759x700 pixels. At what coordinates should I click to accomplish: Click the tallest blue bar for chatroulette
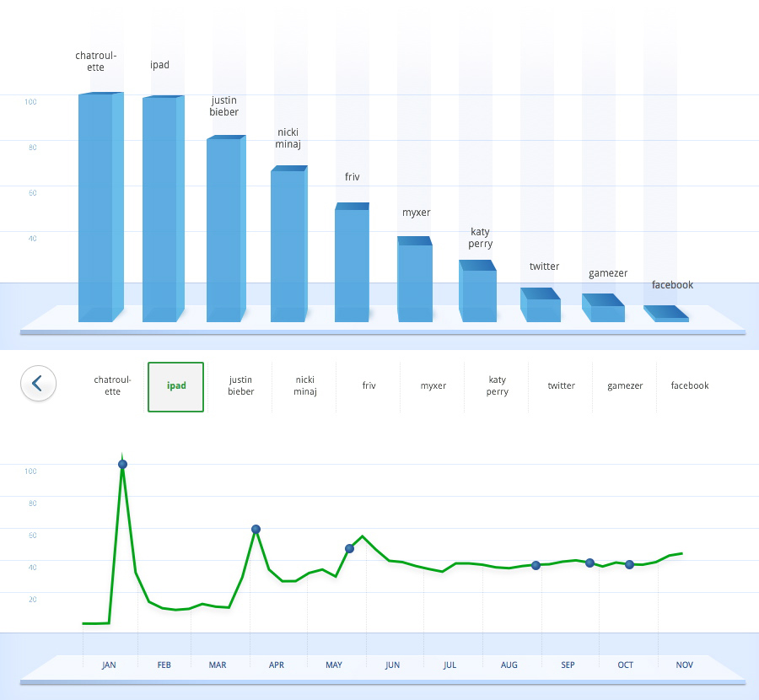100,207
